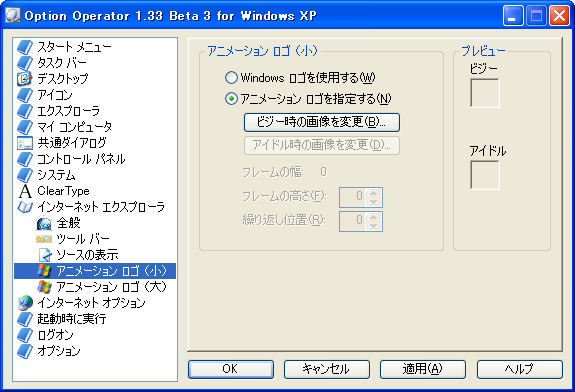Image resolution: width=575 pixels, height=392 pixels.
Task: Click the 適用(A) button
Action: pos(423,369)
